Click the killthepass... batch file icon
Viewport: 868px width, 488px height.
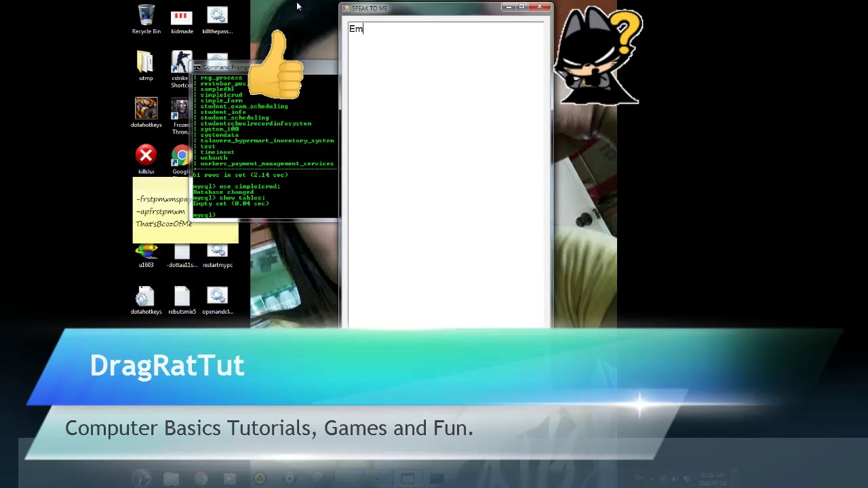pos(217,19)
